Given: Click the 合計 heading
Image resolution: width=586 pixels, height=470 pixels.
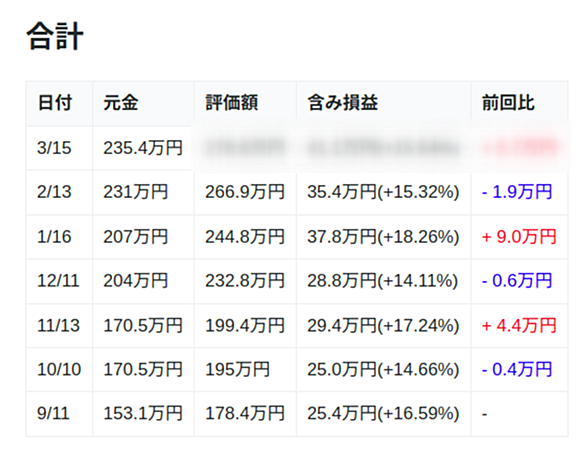Looking at the screenshot, I should (x=55, y=36).
